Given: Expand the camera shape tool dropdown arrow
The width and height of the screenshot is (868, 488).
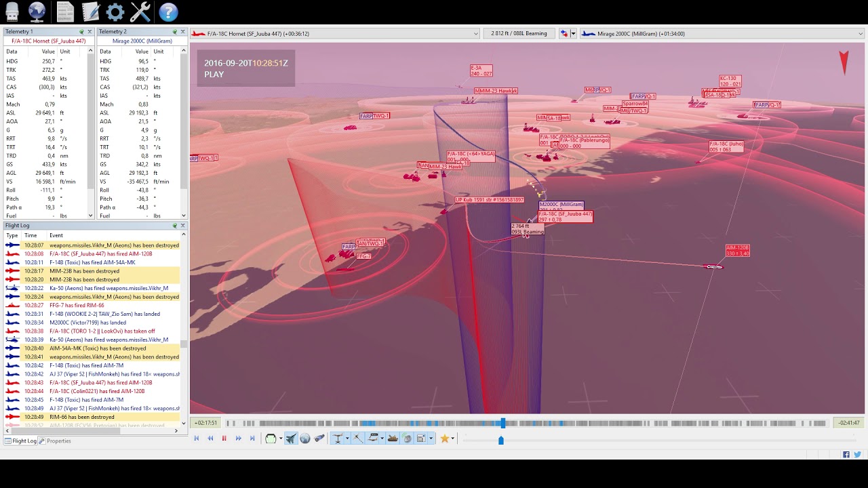Looking at the screenshot, I should [281, 439].
